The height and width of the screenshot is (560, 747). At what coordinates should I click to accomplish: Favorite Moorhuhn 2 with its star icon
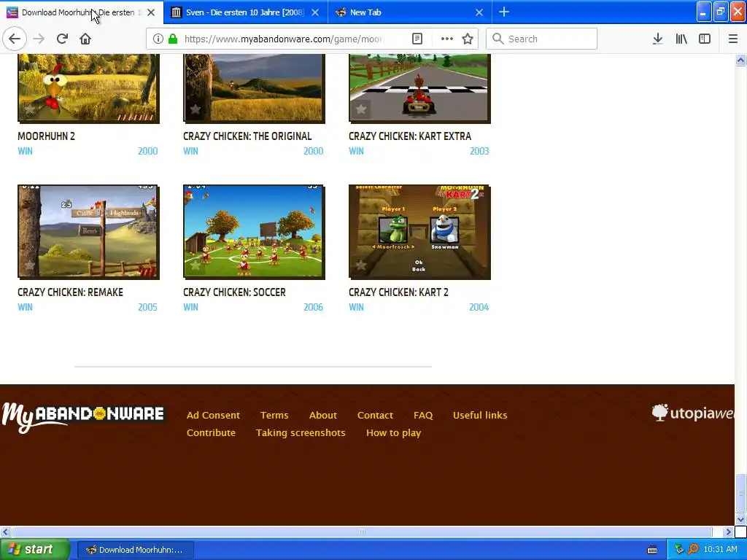pos(29,109)
